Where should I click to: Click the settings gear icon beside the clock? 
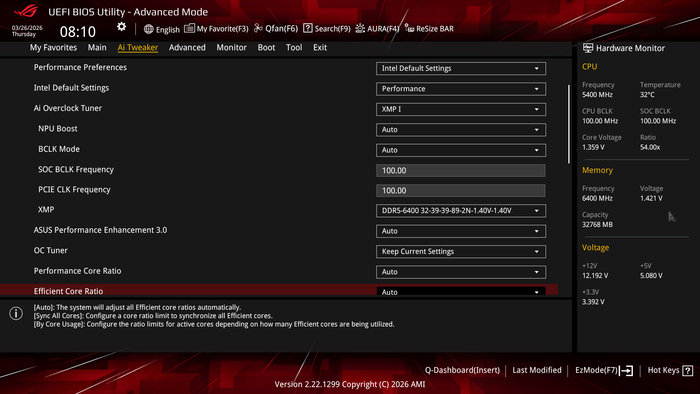click(x=121, y=27)
